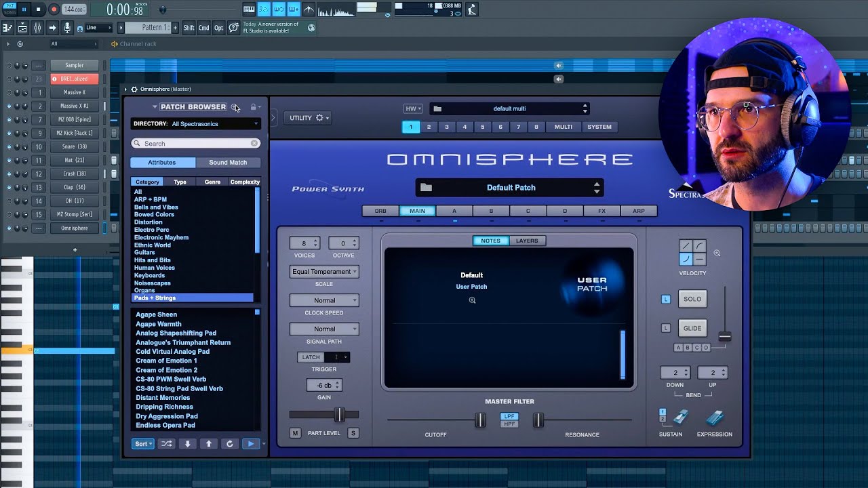
Task: Open the Sort dropdown in patch browser
Action: [143, 444]
